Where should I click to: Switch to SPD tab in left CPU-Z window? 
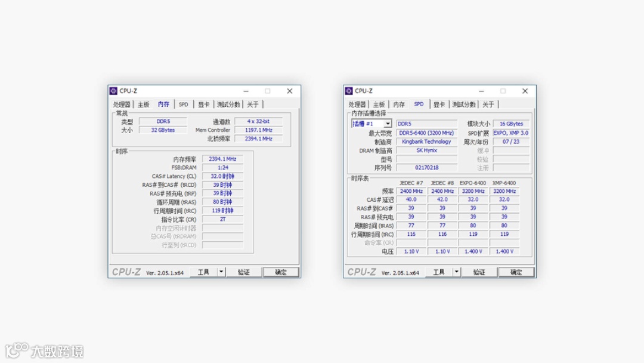[184, 104]
